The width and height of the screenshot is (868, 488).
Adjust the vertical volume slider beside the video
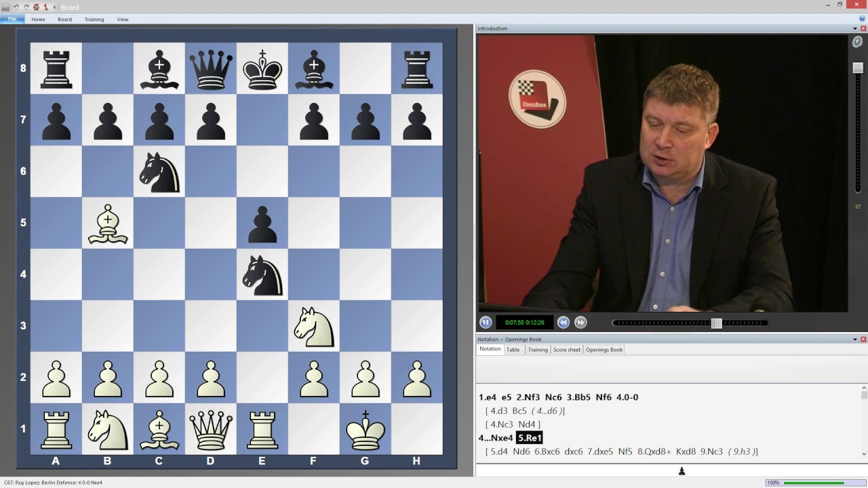(858, 68)
